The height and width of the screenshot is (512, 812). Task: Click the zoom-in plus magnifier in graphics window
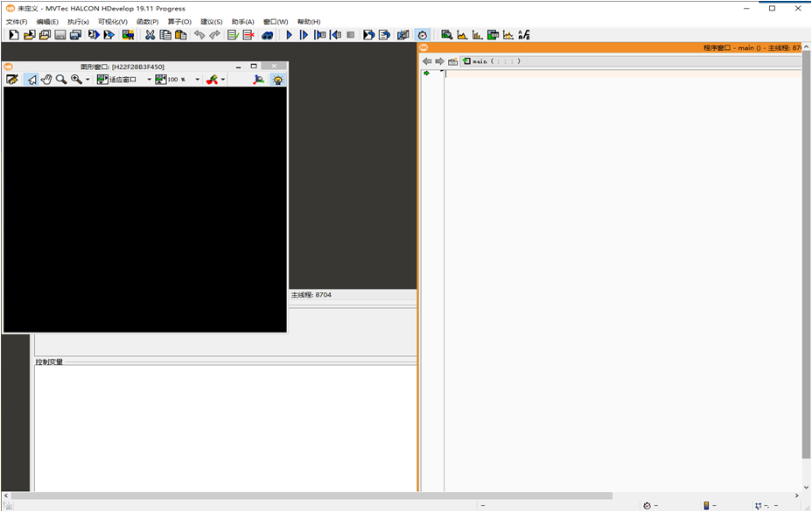pos(77,80)
